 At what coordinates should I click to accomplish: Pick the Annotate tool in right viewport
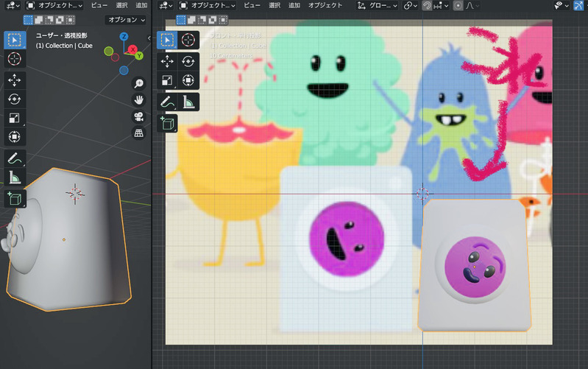(168, 102)
